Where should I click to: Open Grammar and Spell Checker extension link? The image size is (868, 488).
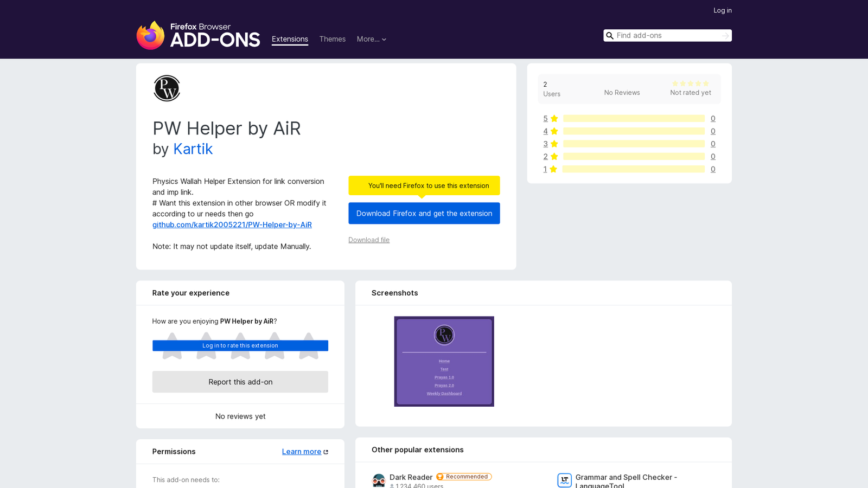(626, 481)
